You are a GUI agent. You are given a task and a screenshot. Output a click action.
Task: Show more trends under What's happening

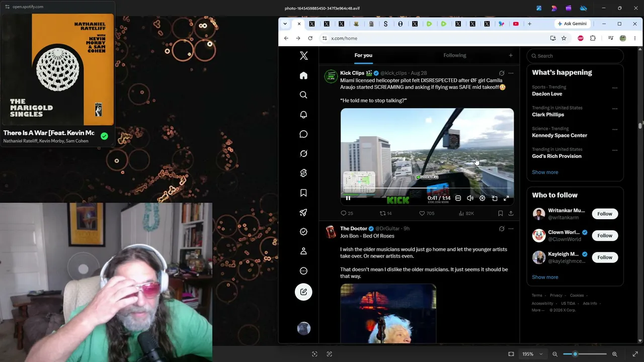[x=545, y=172]
